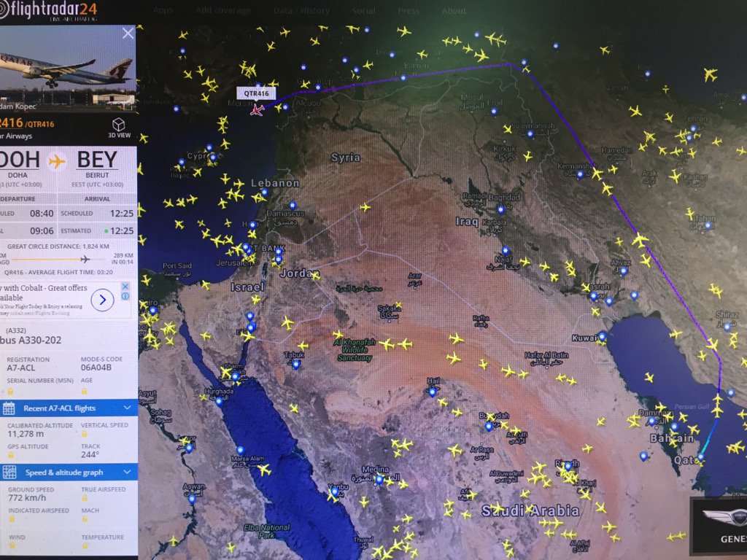This screenshot has height=560, width=747.
Task: Click the lone yellow plane over Syria-Iraq border
Action: pos(365,207)
